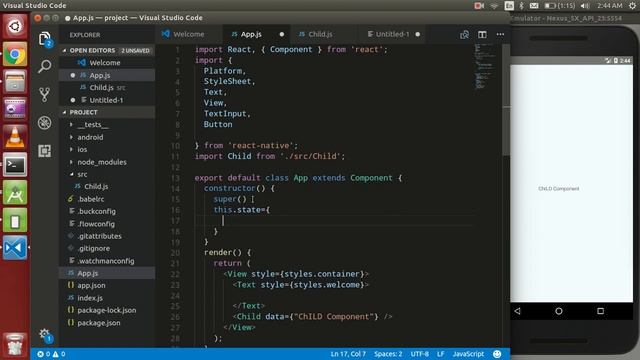Click unsaved dot on App.js tab
The image size is (640, 360).
click(x=282, y=34)
